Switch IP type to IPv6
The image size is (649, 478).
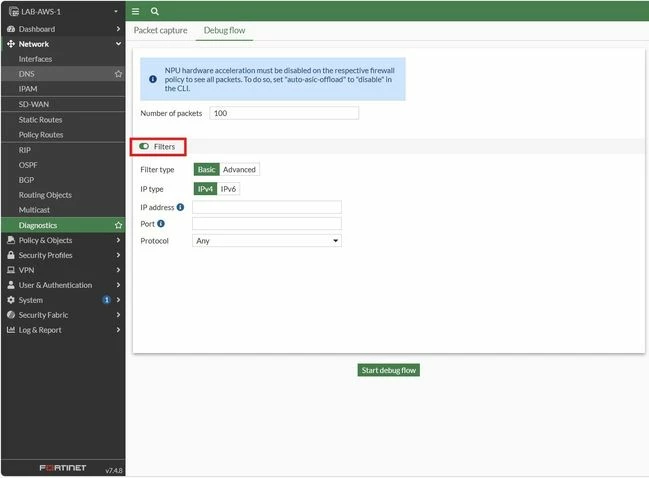point(228,189)
